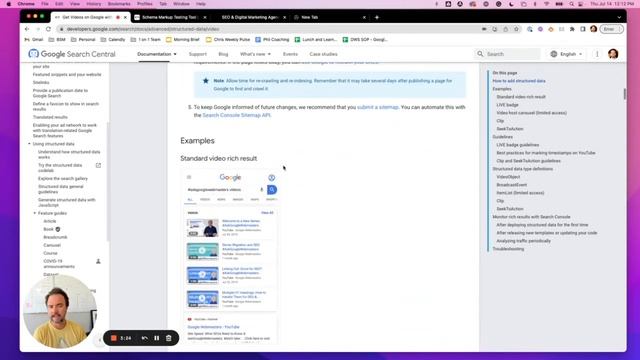Click the external link icon beside codelab
This screenshot has width=640, height=360.
pyautogui.click(x=98, y=165)
